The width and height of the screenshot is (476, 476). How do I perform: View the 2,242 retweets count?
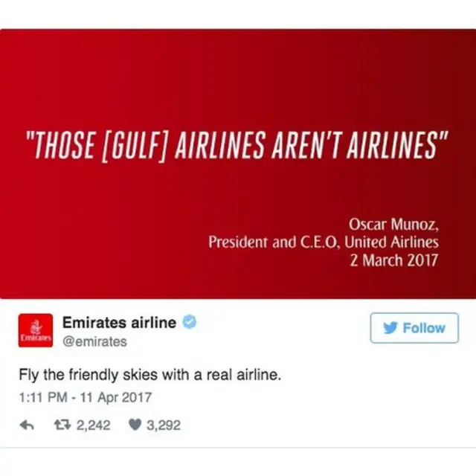click(94, 425)
